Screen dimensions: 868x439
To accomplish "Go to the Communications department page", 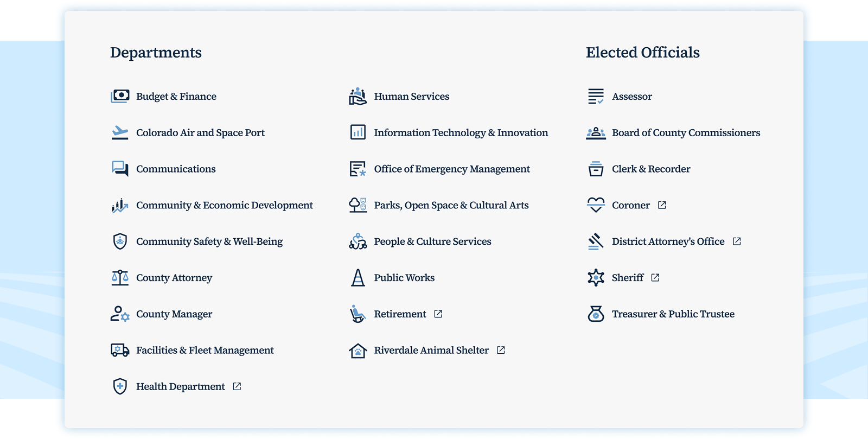I will coord(176,169).
